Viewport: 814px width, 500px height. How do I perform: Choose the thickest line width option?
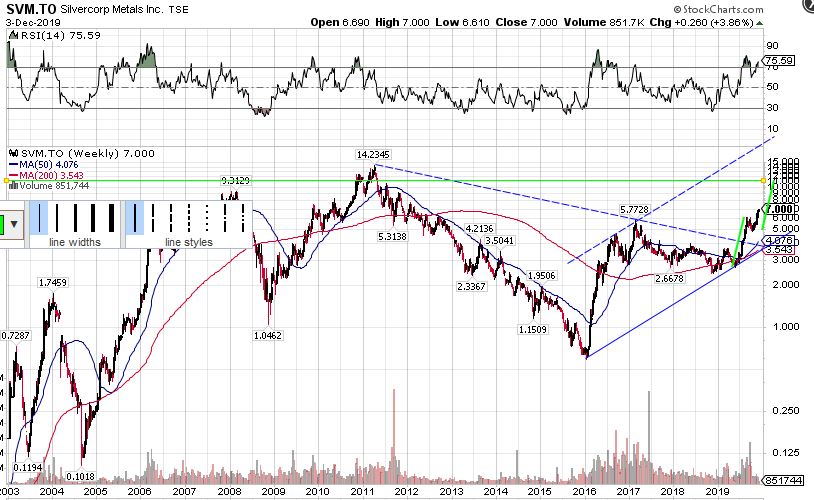(x=111, y=218)
